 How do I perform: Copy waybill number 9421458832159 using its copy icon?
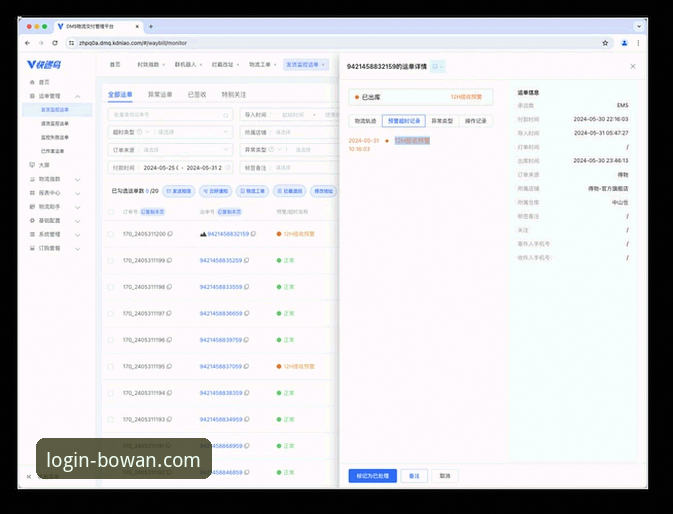coord(252,234)
